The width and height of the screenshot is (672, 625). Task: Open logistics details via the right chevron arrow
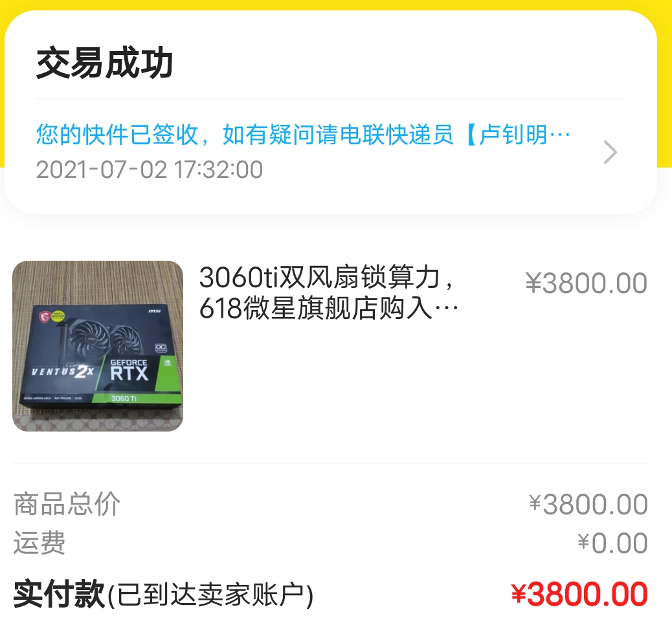point(610,152)
